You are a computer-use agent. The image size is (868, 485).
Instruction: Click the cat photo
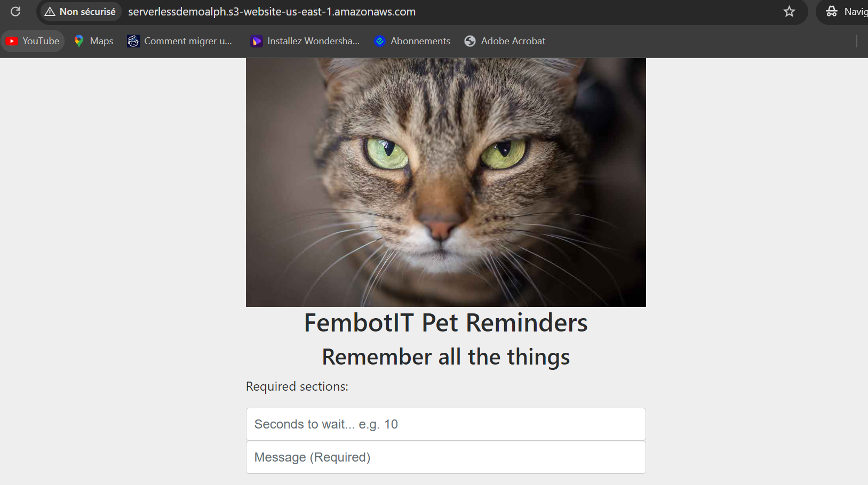click(x=445, y=182)
